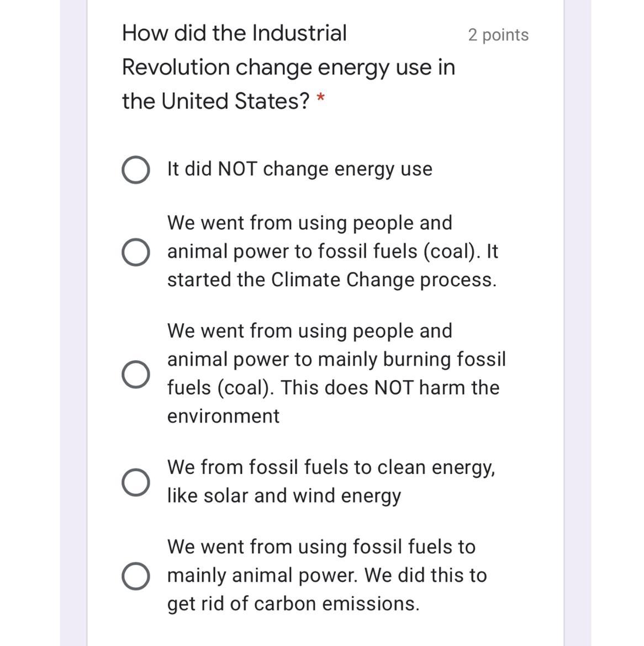Click the 'like solar and wind energy' text line
The image size is (644, 646).
(x=284, y=496)
